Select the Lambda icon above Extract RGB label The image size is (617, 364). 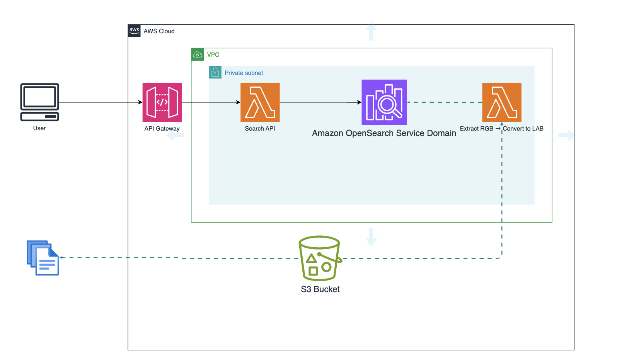(501, 102)
